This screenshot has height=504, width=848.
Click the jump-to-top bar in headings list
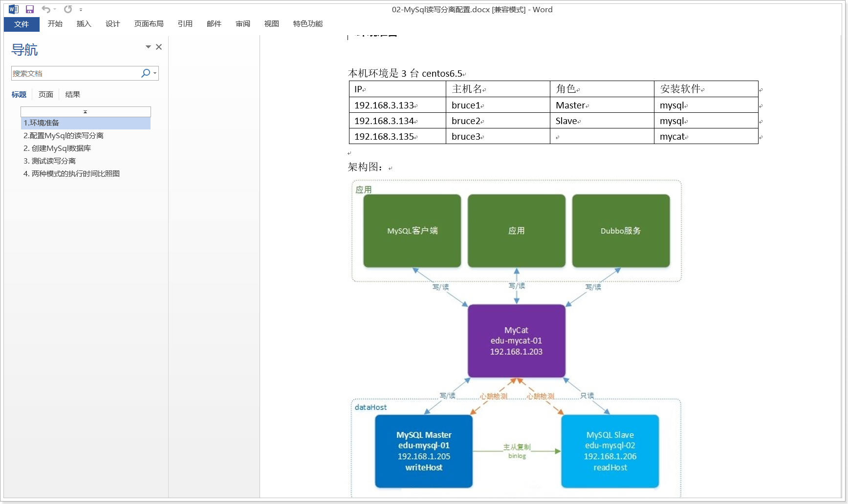pos(86,112)
